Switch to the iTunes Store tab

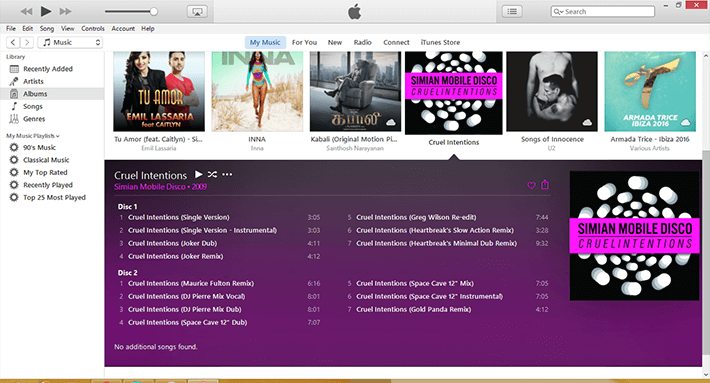pyautogui.click(x=440, y=42)
